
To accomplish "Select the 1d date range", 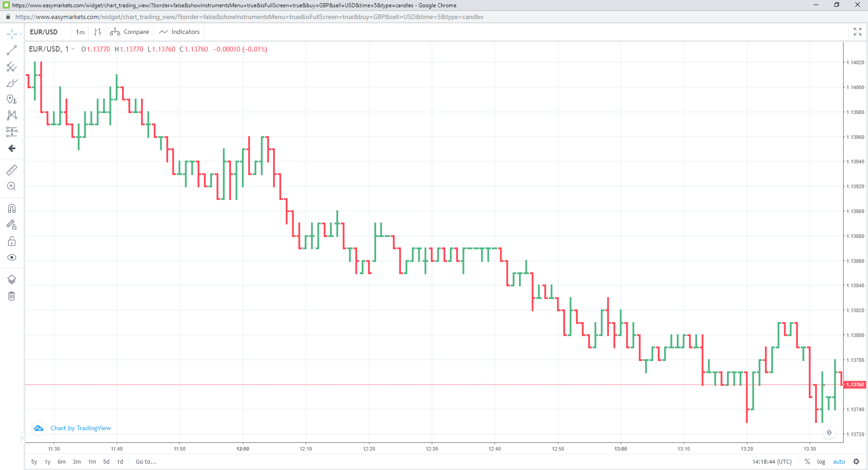I will pos(120,462).
